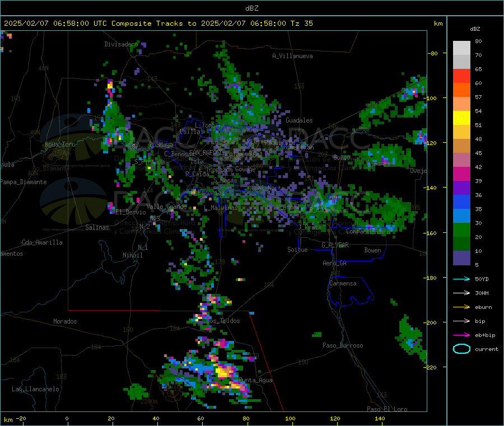The height and width of the screenshot is (426, 504).
Task: Click the pink bip arrow legend icon
Action: click(461, 321)
